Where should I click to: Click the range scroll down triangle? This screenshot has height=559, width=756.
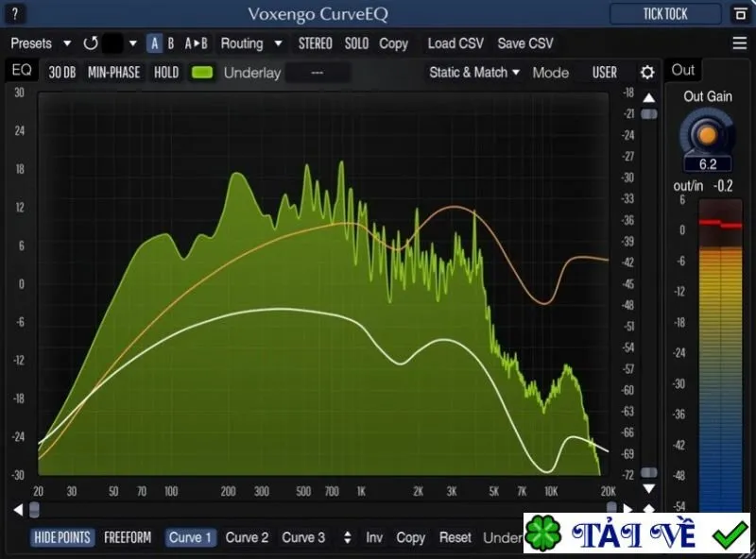[x=649, y=488]
